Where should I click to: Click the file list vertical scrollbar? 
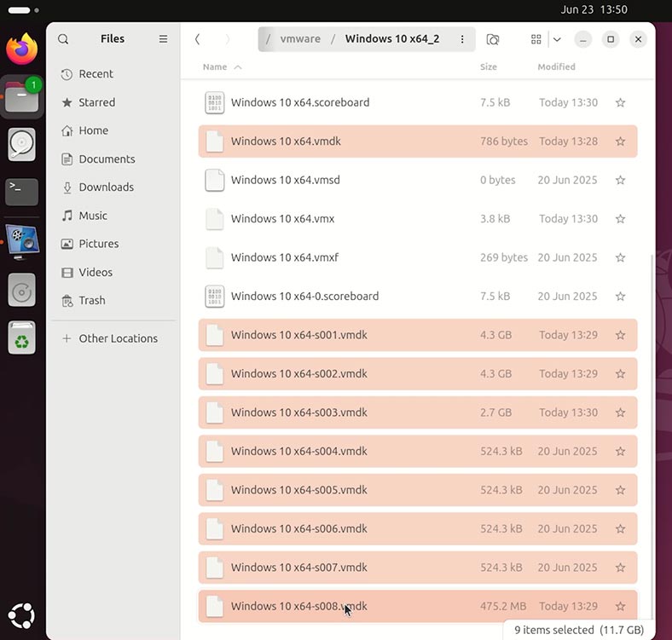(x=652, y=437)
